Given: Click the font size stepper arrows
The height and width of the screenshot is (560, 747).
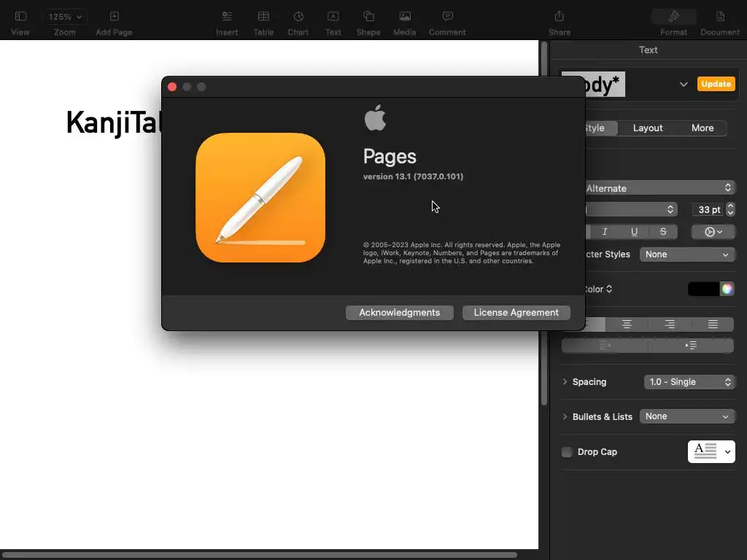Looking at the screenshot, I should (730, 209).
